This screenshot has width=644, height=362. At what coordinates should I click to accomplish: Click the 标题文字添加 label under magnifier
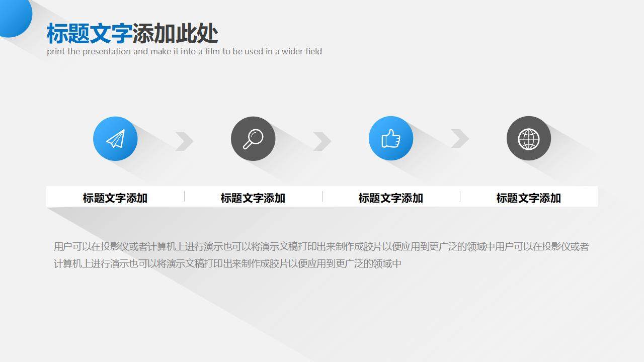[x=253, y=198]
